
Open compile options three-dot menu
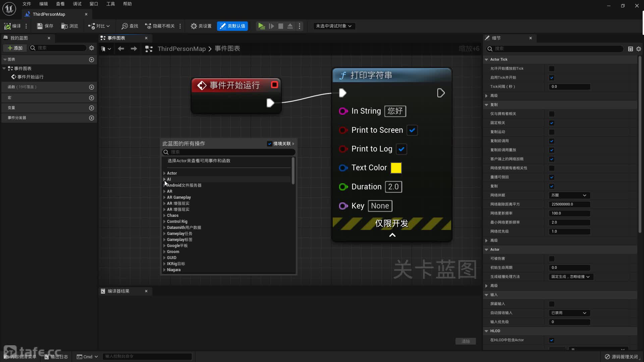[x=26, y=26]
